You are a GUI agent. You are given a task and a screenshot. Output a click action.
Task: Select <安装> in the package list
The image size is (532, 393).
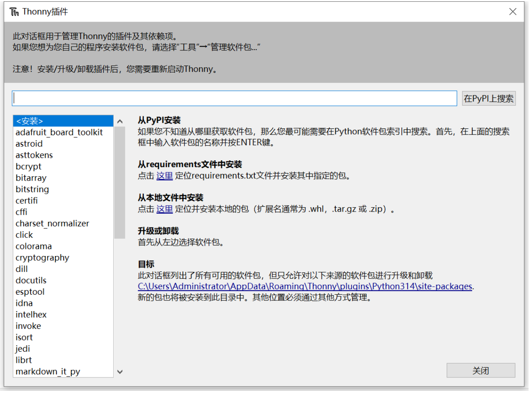coord(29,121)
